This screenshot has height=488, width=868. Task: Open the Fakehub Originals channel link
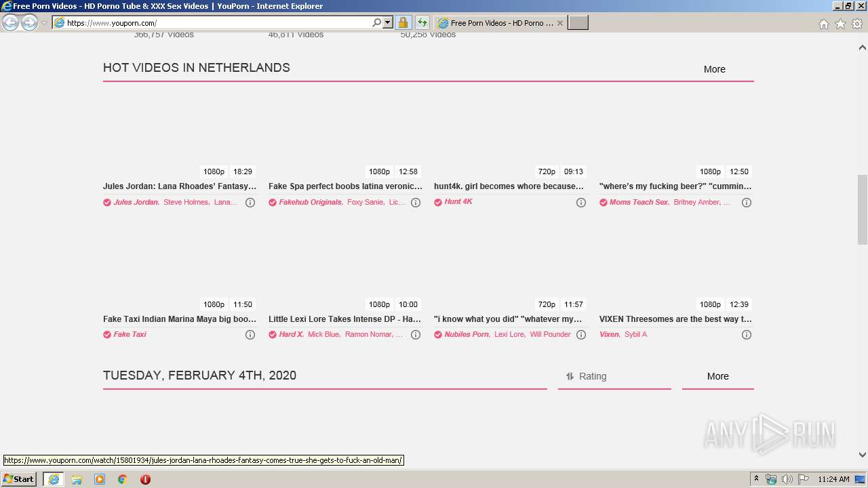(310, 202)
